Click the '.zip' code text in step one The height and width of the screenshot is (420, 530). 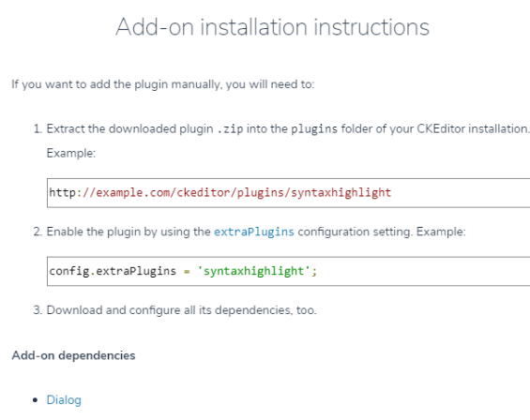(x=230, y=129)
